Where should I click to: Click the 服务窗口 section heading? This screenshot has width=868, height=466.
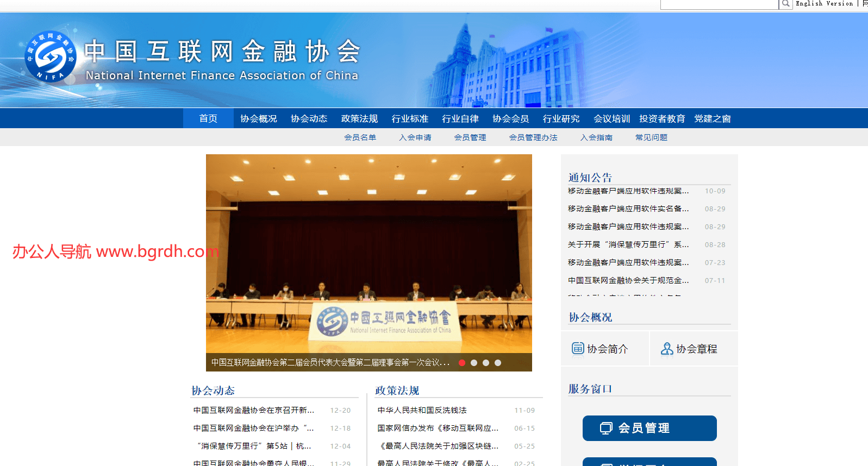tap(590, 389)
